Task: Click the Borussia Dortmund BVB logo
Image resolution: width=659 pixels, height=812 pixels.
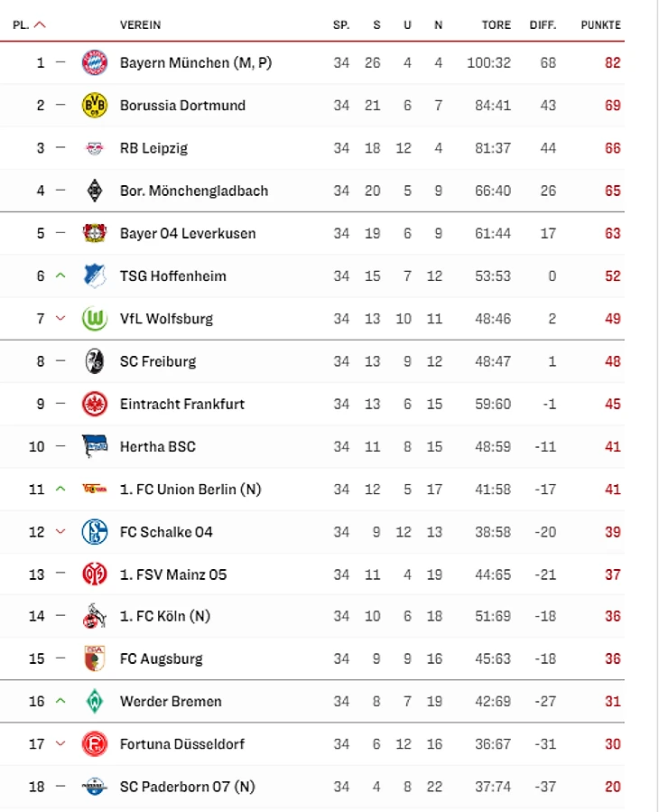Action: [x=94, y=105]
